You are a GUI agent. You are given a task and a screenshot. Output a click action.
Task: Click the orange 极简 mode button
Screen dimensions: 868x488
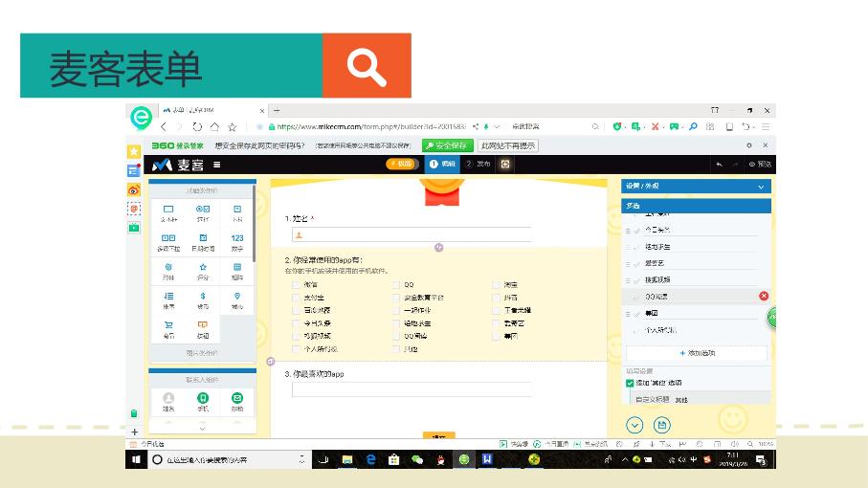tap(401, 164)
